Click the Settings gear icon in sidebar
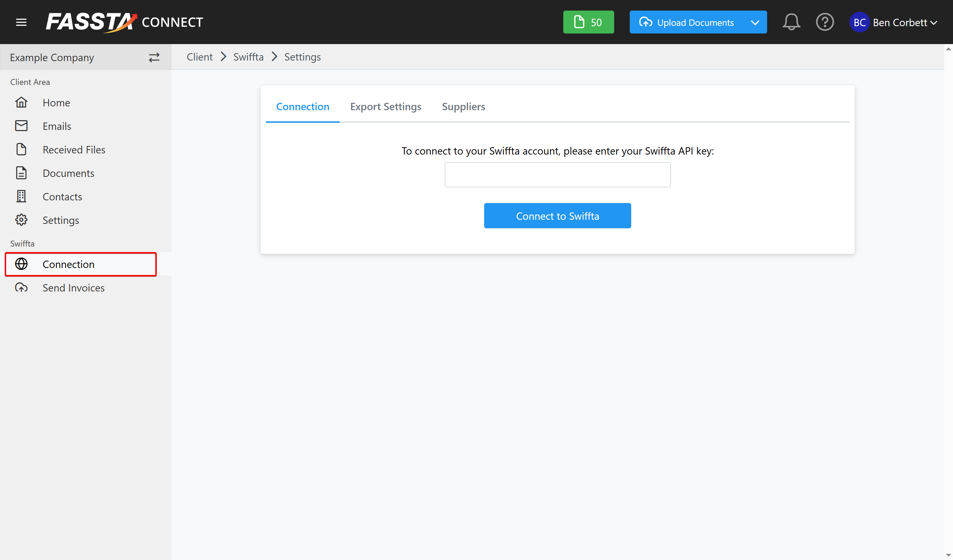Image resolution: width=953 pixels, height=560 pixels. click(21, 220)
